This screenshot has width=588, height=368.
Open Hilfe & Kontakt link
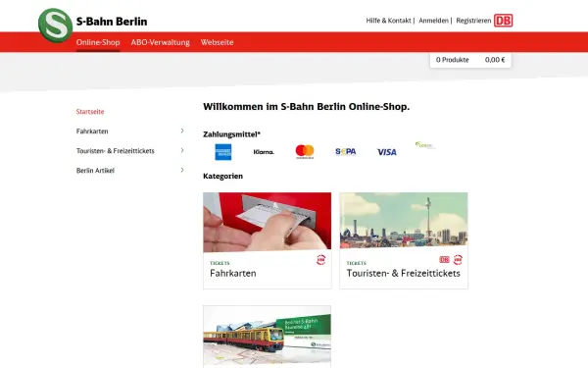[388, 21]
